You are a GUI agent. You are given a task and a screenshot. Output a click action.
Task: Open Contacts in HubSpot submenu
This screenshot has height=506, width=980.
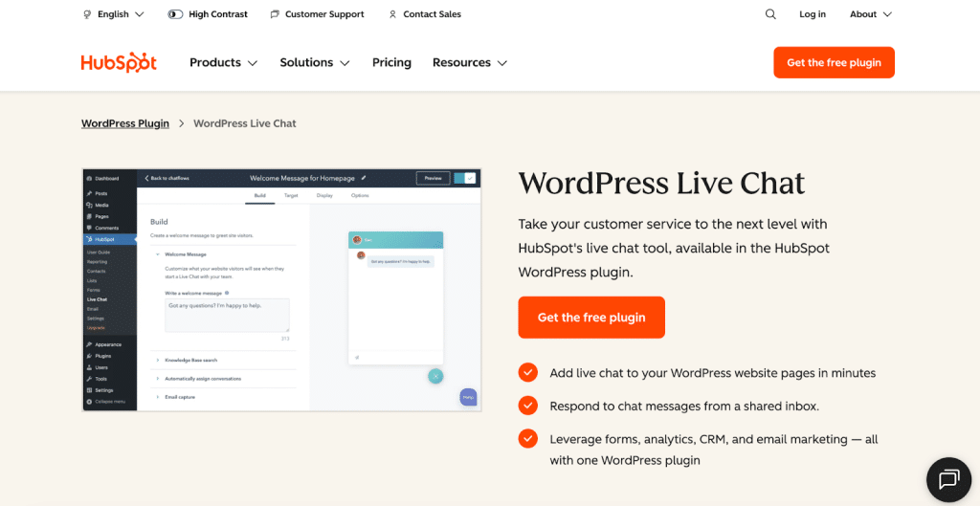(x=97, y=271)
